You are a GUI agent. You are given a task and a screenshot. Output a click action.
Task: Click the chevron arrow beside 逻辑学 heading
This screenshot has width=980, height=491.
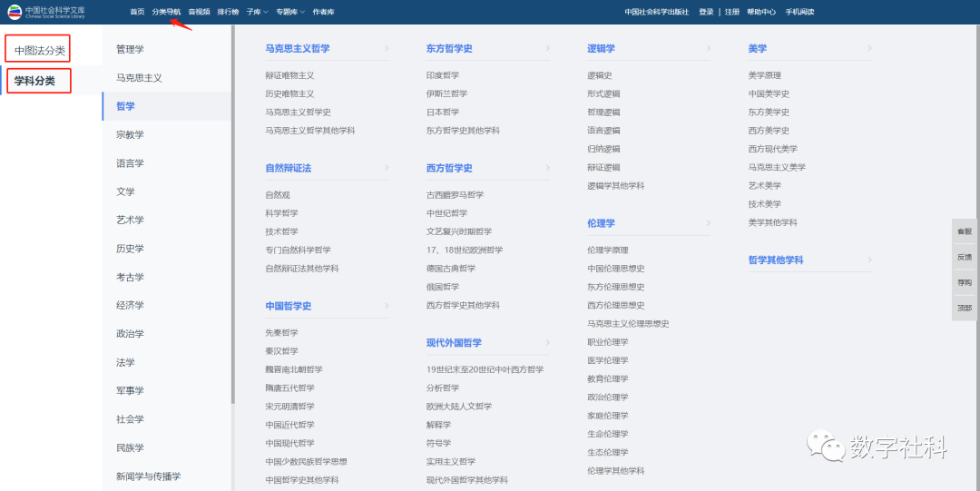pyautogui.click(x=709, y=48)
